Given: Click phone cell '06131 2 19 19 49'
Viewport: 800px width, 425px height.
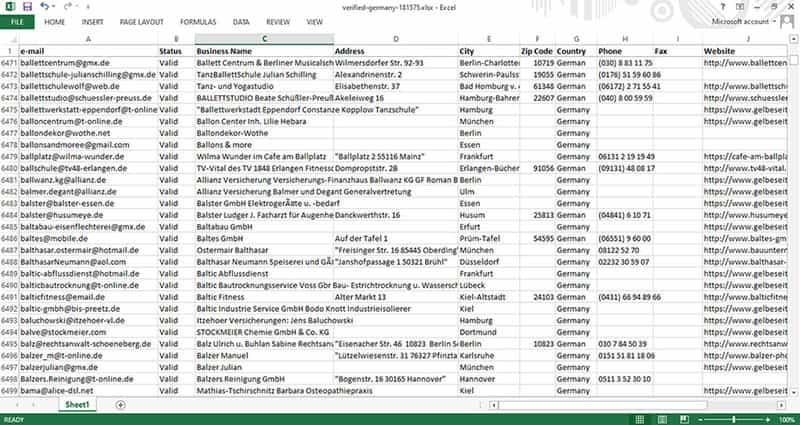Looking at the screenshot, I should [625, 157].
